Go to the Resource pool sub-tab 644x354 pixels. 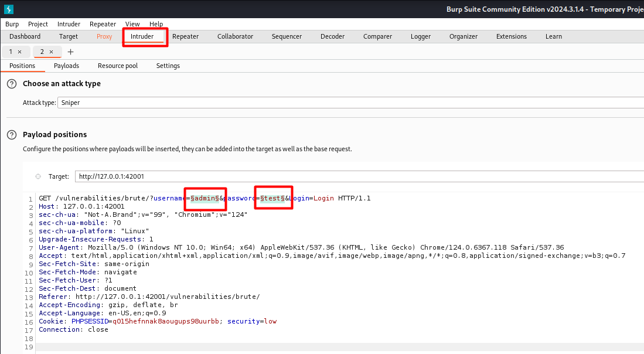[118, 66]
